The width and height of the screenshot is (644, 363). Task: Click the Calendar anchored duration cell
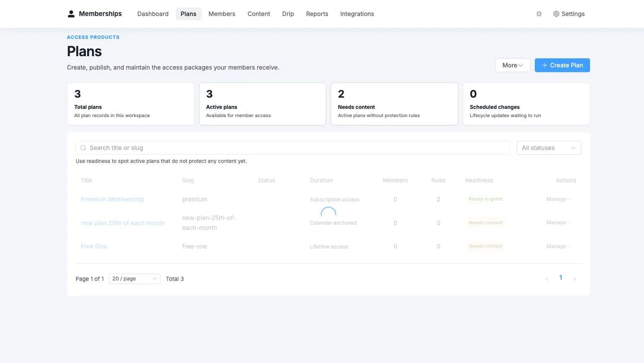tap(333, 223)
